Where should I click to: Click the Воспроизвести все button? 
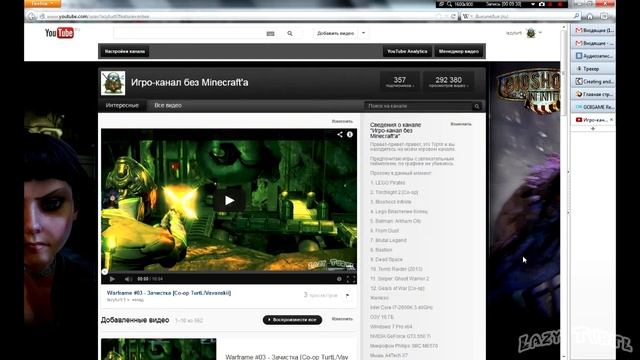292,320
